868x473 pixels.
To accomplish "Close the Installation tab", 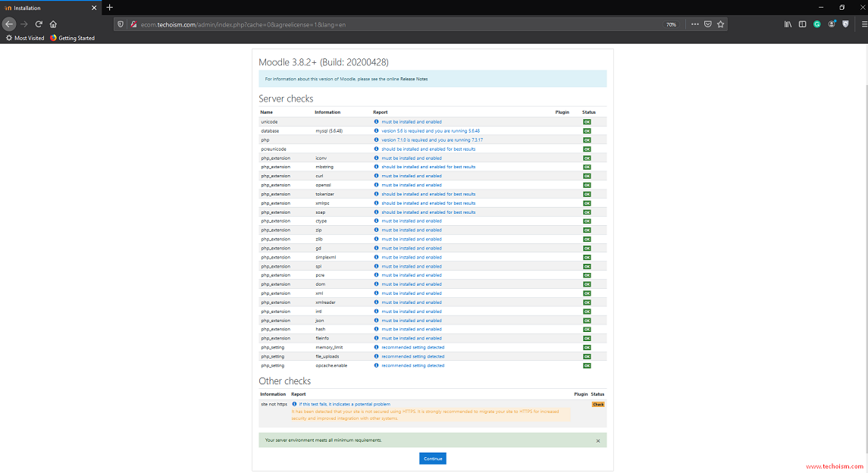I will 93,8.
